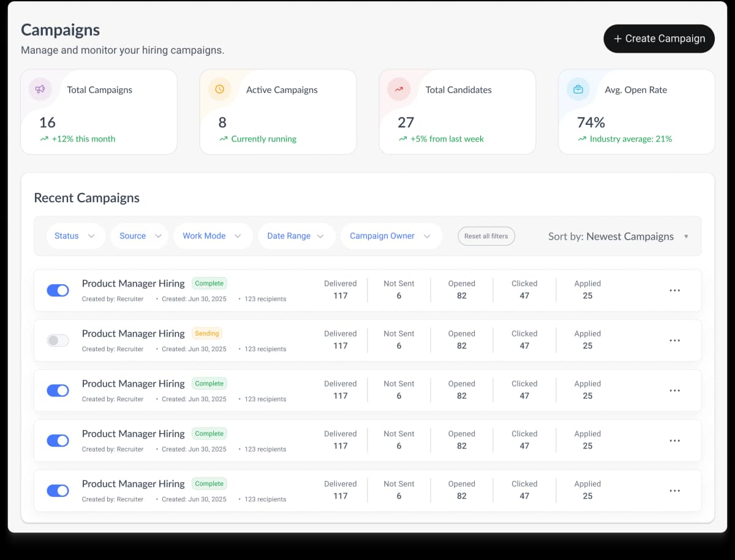
Task: Click the clock icon on Active Campaigns card
Action: (219, 89)
